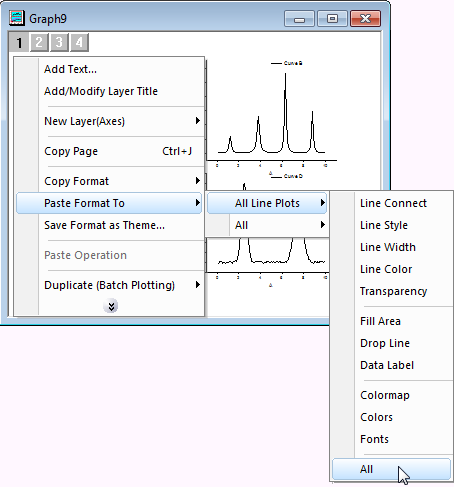454x487 pixels.
Task: Expand the menu with double chevron
Action: [111, 306]
